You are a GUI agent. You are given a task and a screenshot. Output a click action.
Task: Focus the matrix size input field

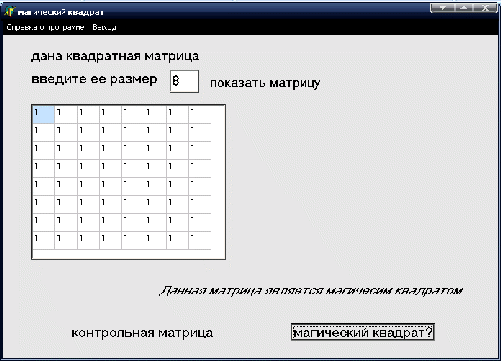click(x=184, y=81)
